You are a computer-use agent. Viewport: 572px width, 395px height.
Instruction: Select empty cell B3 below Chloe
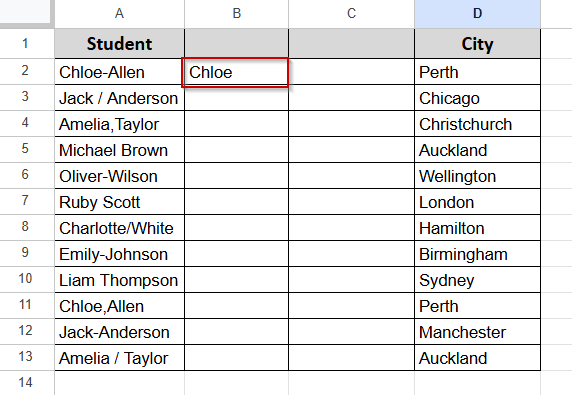(236, 98)
